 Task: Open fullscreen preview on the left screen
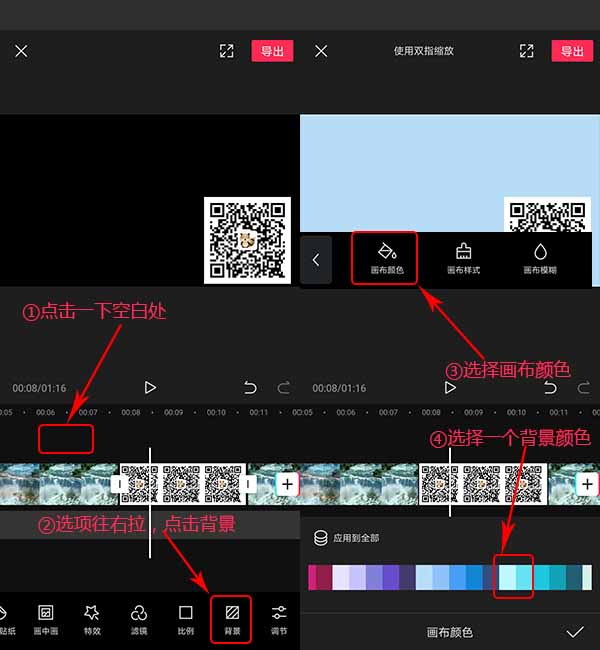pos(226,51)
